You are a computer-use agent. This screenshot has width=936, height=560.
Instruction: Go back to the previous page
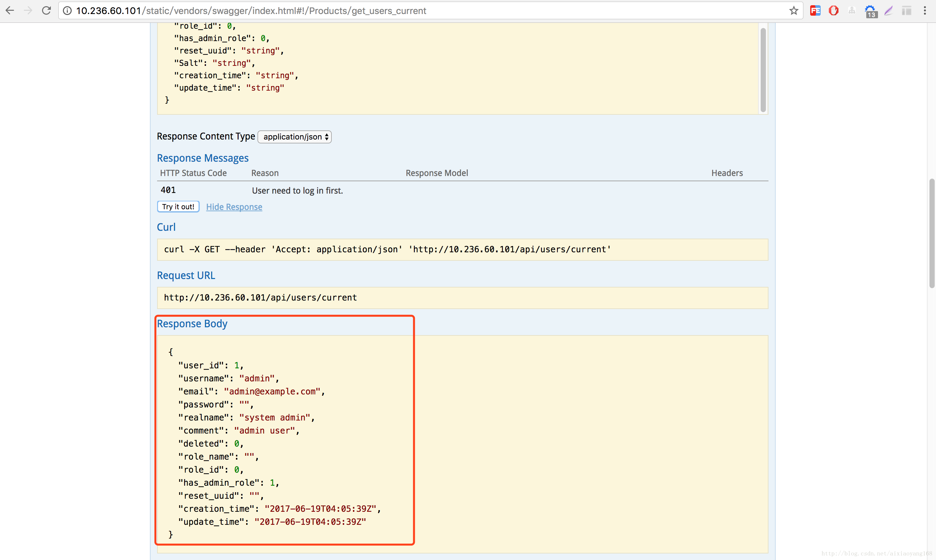point(10,10)
